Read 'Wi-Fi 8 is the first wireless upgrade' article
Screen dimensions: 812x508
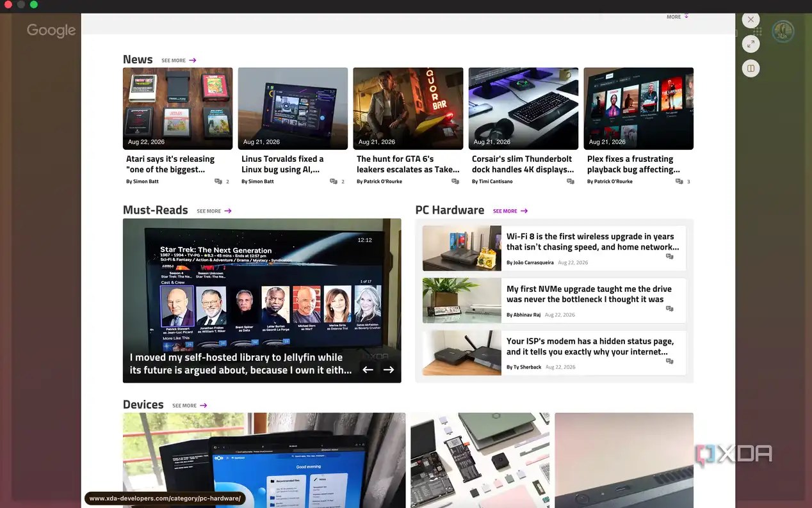point(592,242)
